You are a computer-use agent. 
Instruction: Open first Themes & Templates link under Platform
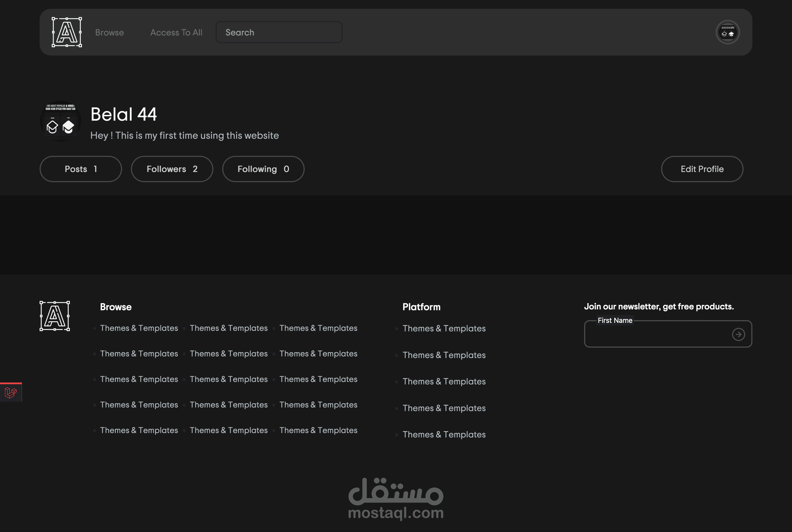click(444, 328)
